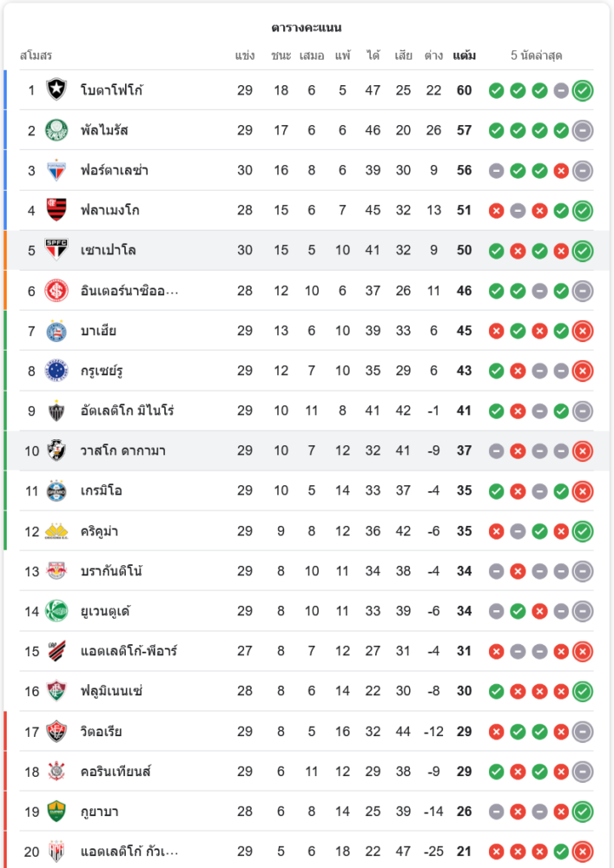
Task: Click the Vasco da Gama crest icon
Action: pyautogui.click(x=56, y=450)
